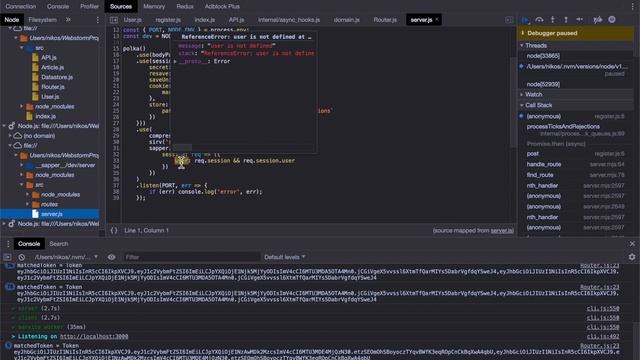Expand the (no domain) tree node
640x360 pixels.
pyautogui.click(x=10, y=136)
